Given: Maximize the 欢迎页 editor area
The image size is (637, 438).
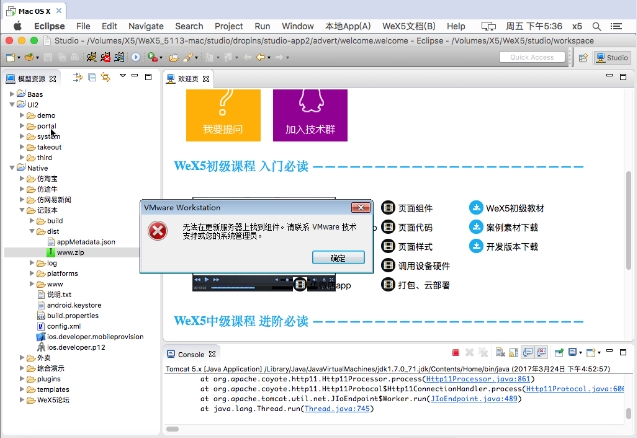Looking at the screenshot, I should tap(623, 77).
